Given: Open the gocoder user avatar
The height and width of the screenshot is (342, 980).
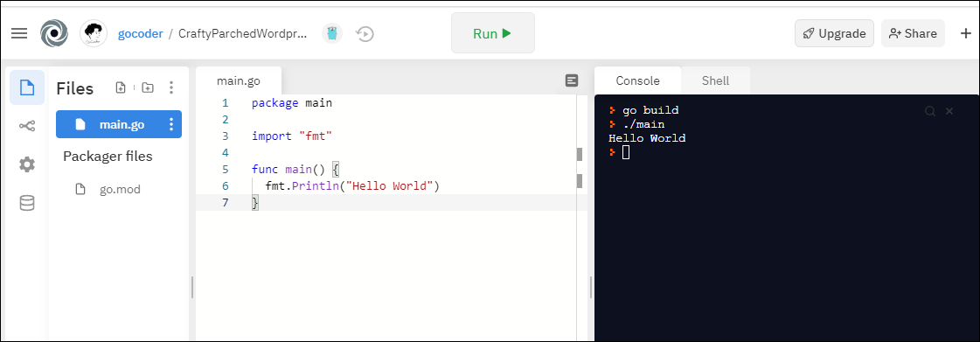Looking at the screenshot, I should pos(94,34).
